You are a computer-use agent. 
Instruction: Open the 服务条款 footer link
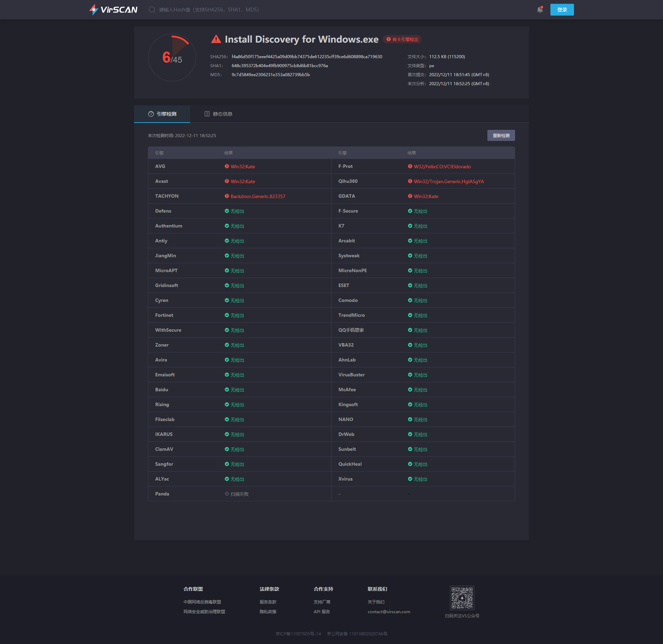(x=268, y=602)
